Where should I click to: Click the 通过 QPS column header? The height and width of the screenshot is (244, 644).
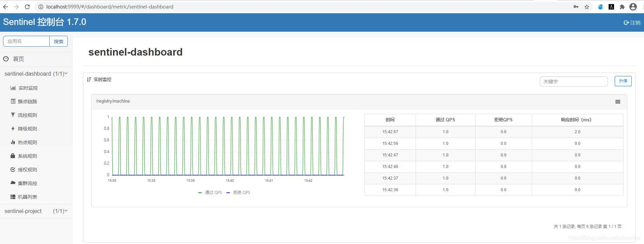pos(445,120)
